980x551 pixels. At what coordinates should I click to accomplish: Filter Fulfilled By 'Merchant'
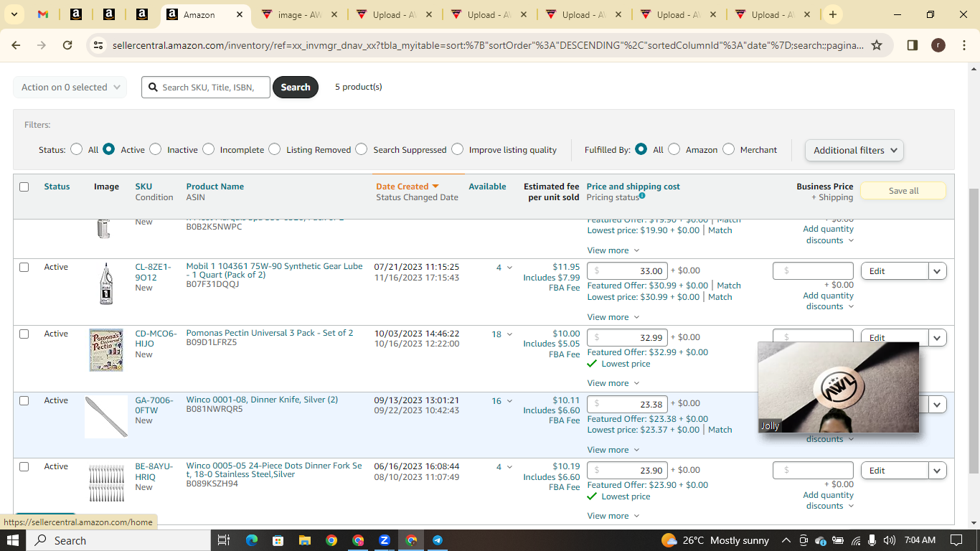(x=729, y=149)
